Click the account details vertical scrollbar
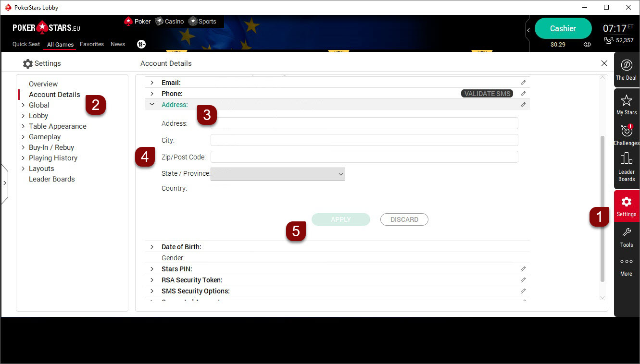 602,209
